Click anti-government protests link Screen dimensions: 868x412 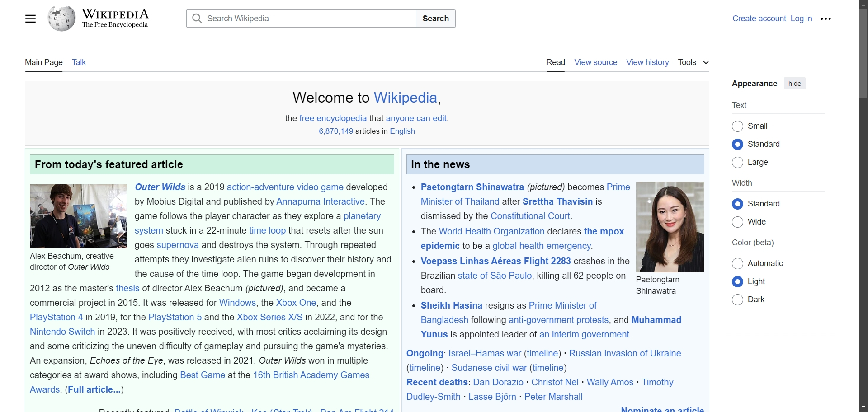[558, 320]
